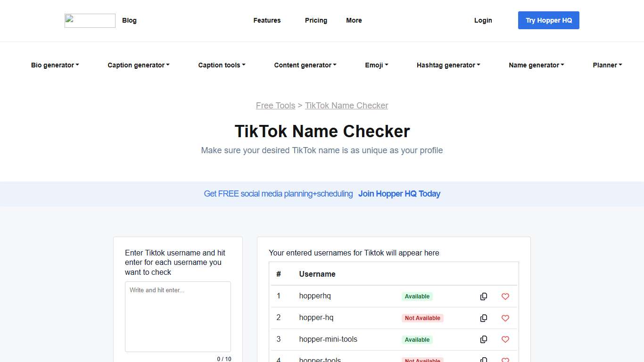Click the username entry text box

[x=178, y=316]
